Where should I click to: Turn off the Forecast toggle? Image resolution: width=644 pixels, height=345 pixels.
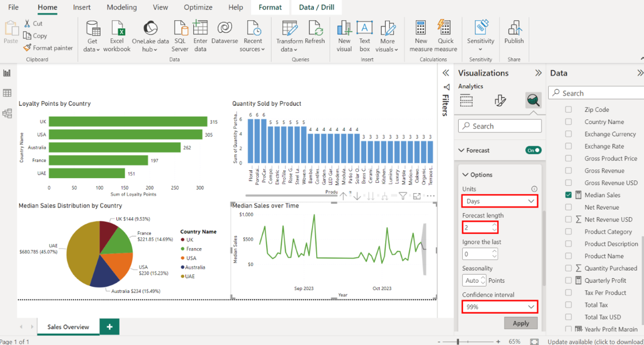tap(533, 150)
